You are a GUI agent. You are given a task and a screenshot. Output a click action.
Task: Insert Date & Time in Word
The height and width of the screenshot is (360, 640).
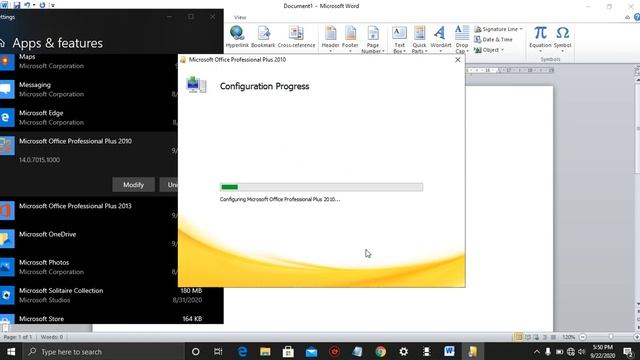click(493, 40)
